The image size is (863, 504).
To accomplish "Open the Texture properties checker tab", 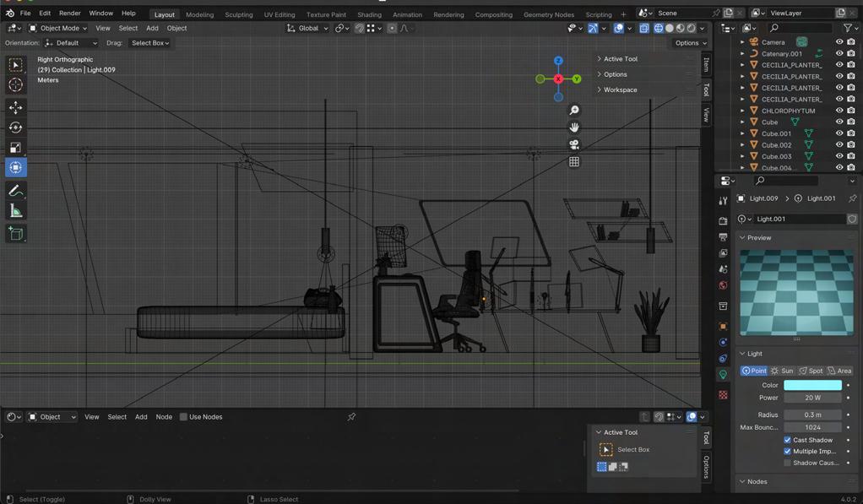I will 723,395.
